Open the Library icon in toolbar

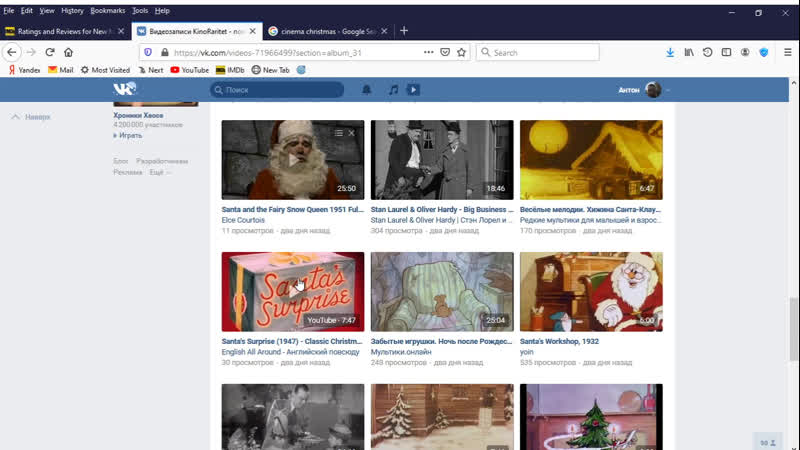tap(689, 52)
